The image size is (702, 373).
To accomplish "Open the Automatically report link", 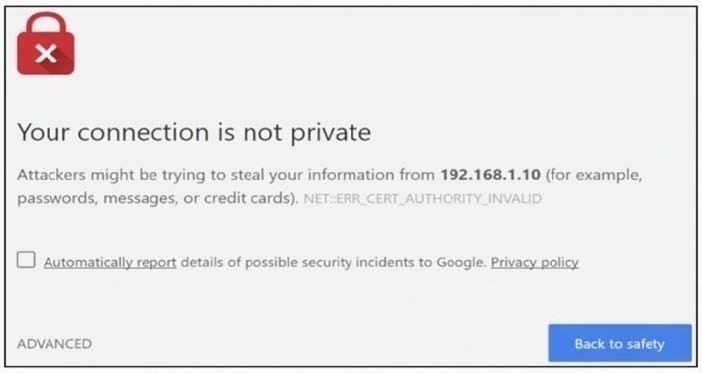I will coord(110,262).
